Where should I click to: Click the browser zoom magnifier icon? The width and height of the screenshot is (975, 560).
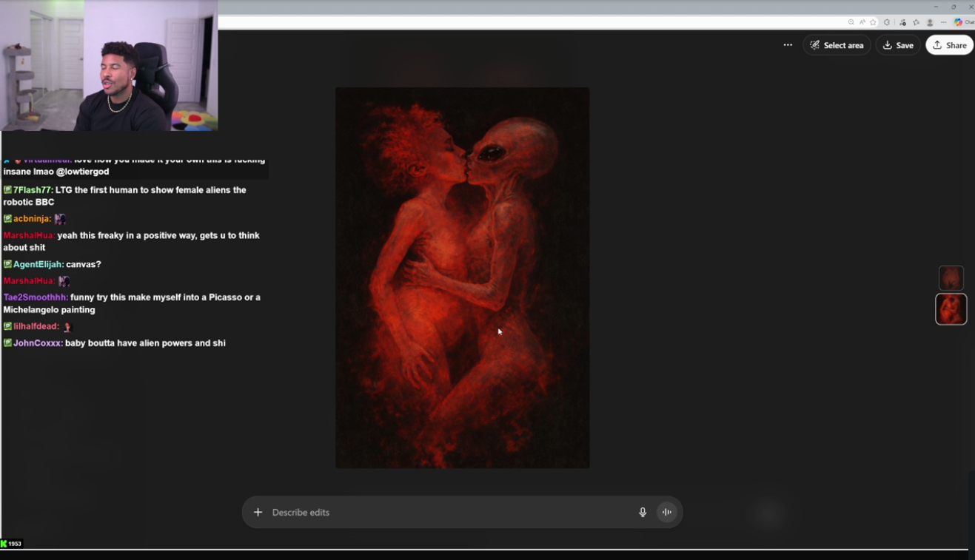click(x=851, y=22)
